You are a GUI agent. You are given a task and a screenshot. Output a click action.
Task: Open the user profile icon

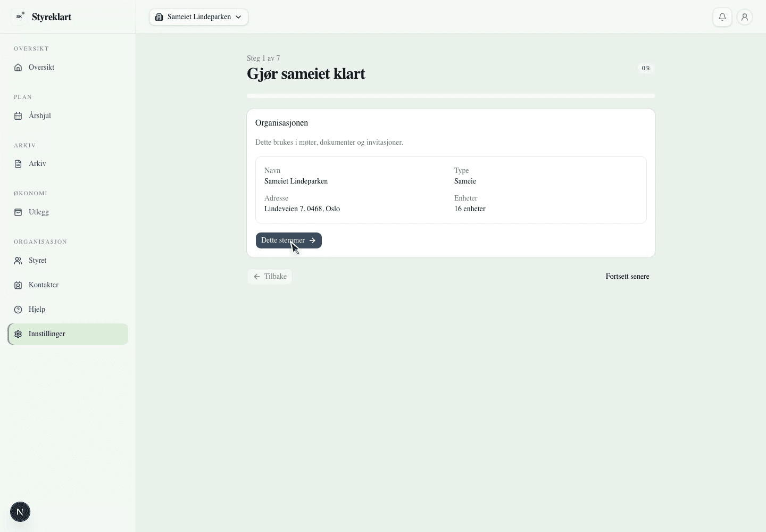click(745, 17)
